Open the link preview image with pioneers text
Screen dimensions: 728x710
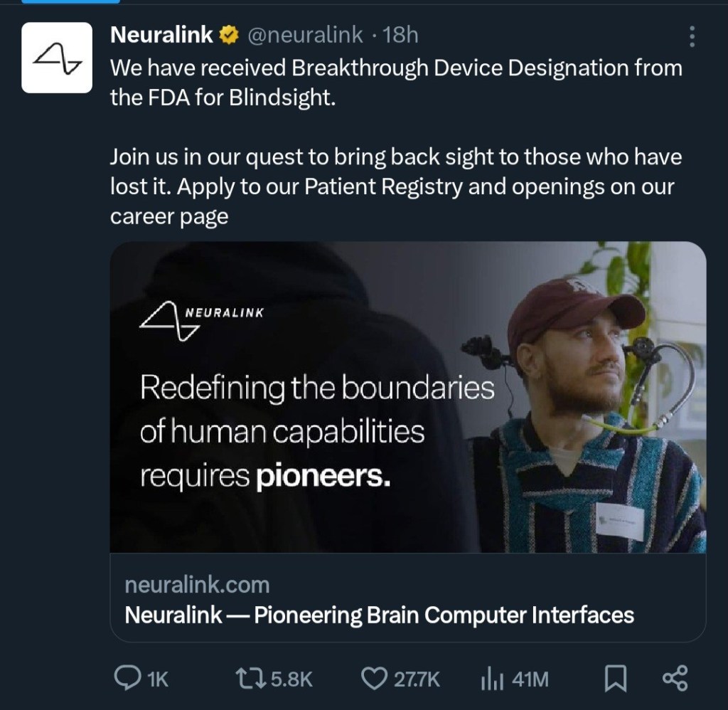407,397
